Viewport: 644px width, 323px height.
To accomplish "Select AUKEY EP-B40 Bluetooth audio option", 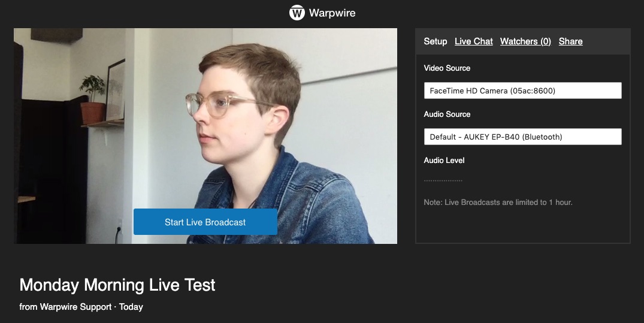I will tap(496, 137).
